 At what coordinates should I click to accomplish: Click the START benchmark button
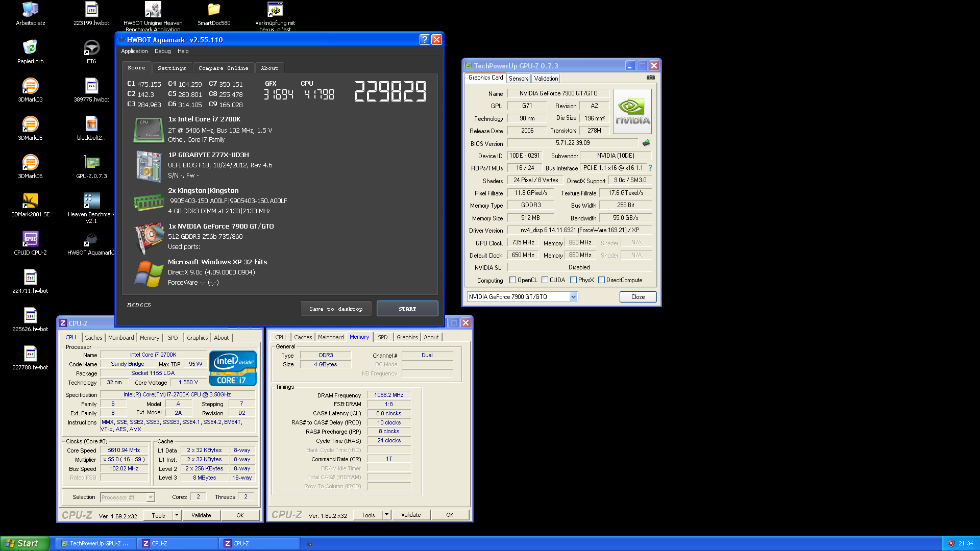tap(407, 309)
